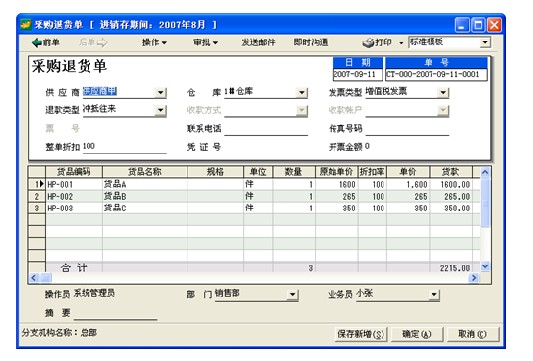Click the table scroll right arrow

pos(474,278)
